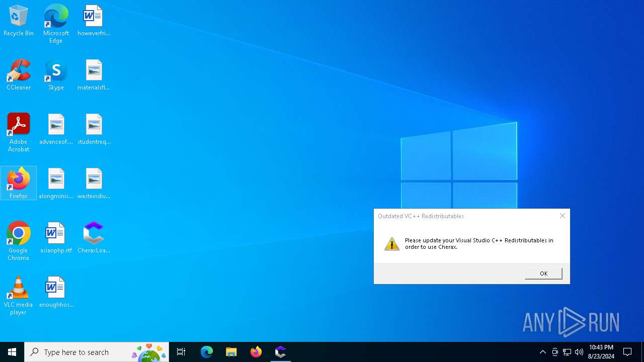Select the Microsoft Edge desktop shortcut

56,24
